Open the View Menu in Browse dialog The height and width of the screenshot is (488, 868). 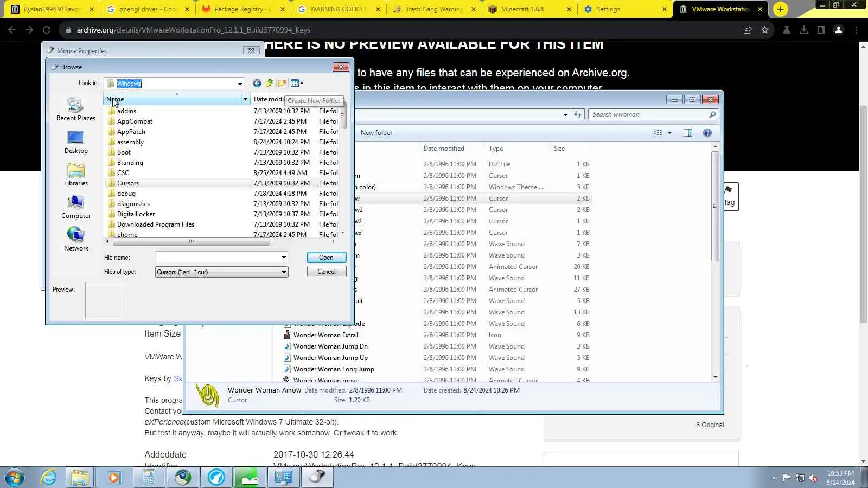[x=297, y=83]
